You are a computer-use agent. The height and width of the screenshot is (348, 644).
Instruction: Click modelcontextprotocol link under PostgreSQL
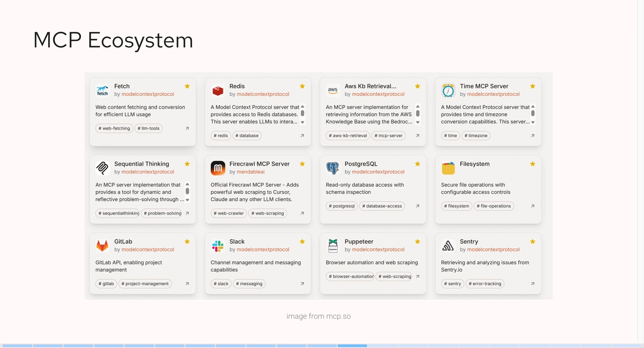[378, 172]
